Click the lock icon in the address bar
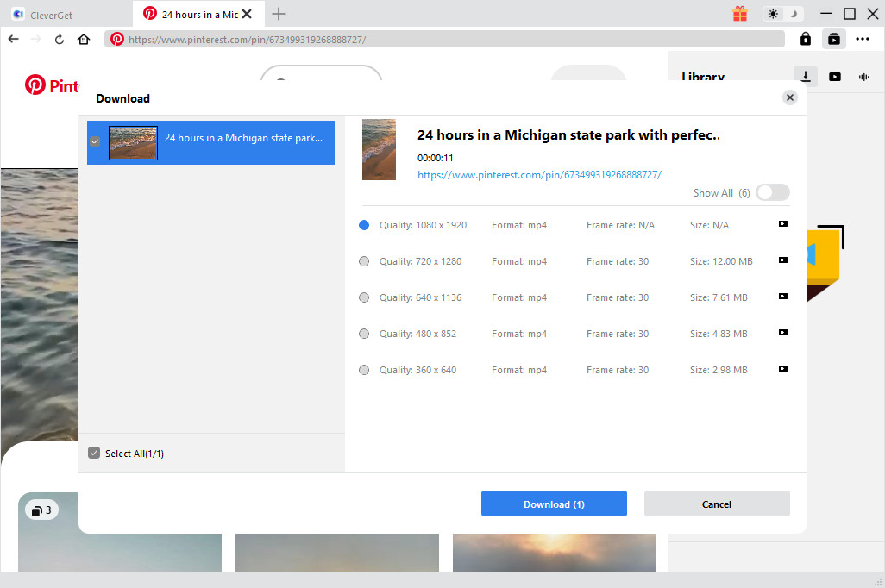The height and width of the screenshot is (588, 885). coord(805,39)
